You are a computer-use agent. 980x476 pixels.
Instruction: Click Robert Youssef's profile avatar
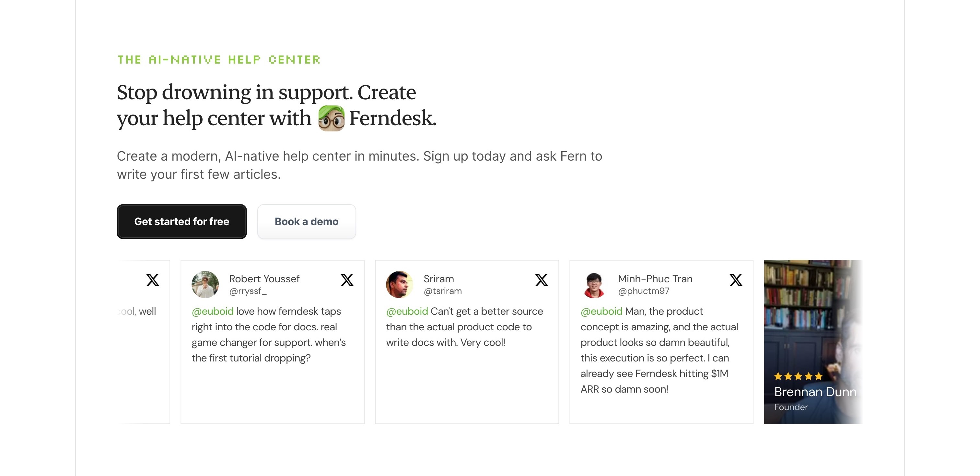point(205,284)
